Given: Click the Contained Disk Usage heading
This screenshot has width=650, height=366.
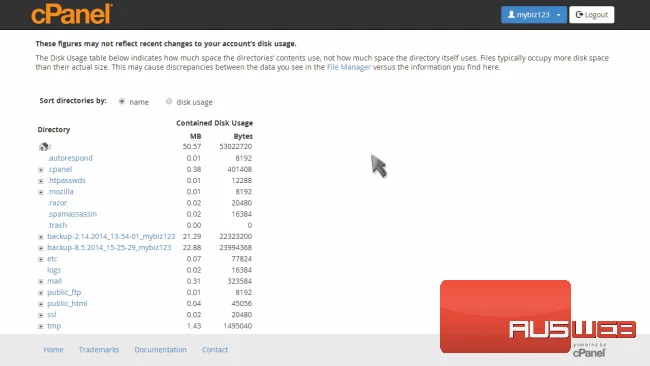Looking at the screenshot, I should (x=214, y=123).
